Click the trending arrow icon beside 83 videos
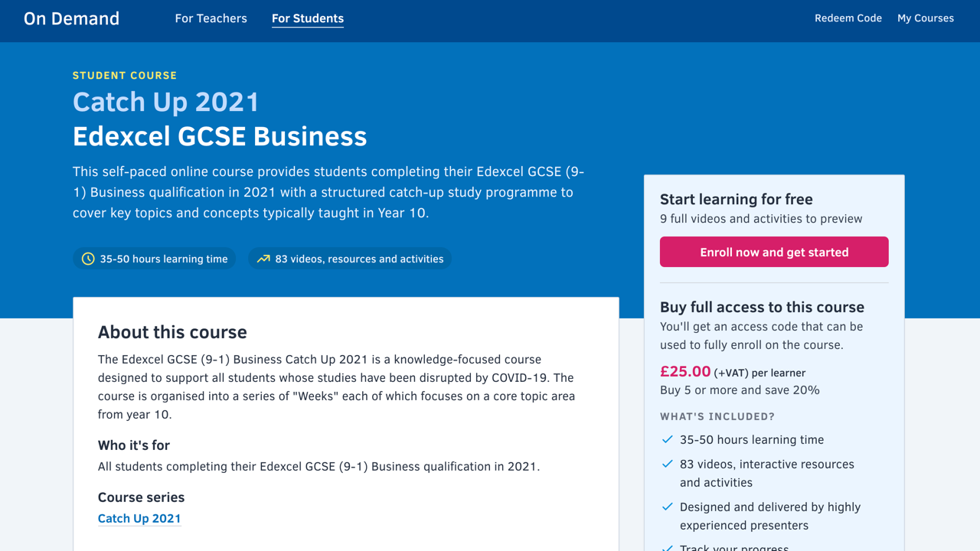980x551 pixels. pos(263,259)
